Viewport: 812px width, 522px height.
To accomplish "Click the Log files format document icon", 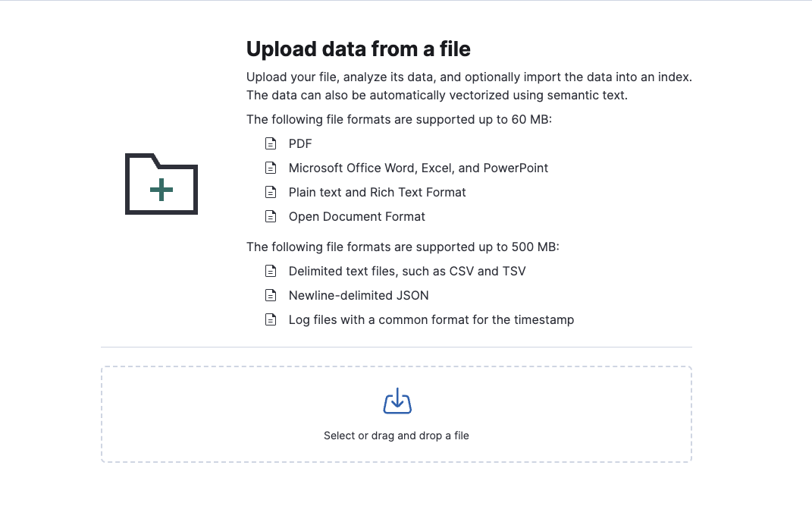I will coord(271,319).
